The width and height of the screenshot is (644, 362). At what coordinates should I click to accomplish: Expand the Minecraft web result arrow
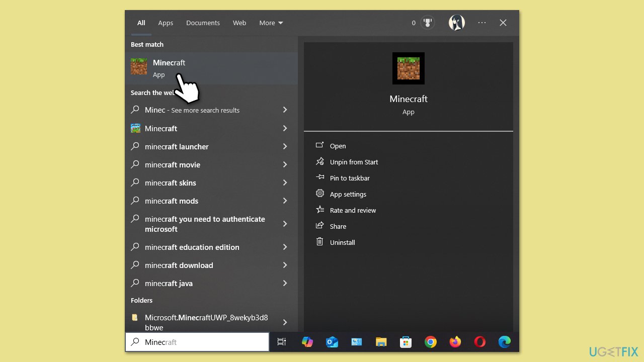click(x=285, y=128)
